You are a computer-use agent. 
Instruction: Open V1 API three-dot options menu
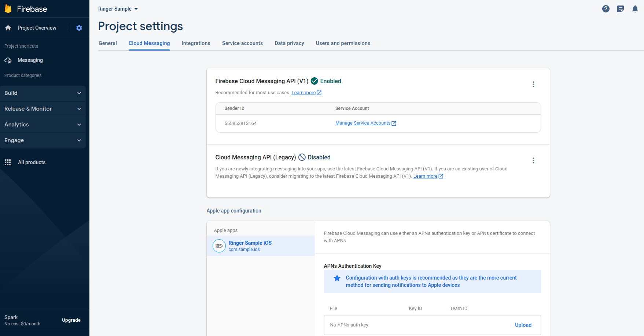click(x=533, y=84)
